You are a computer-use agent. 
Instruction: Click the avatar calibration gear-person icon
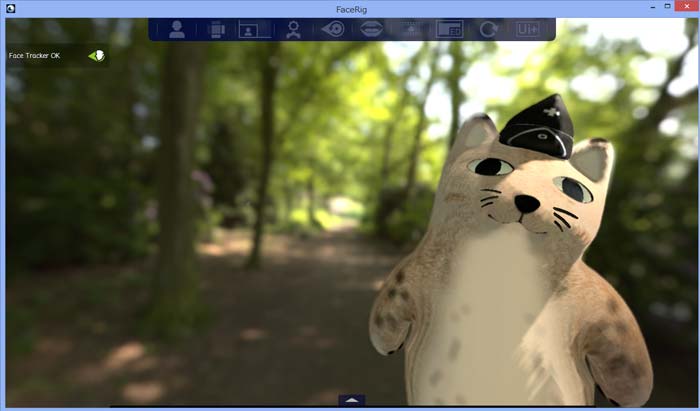(293, 29)
